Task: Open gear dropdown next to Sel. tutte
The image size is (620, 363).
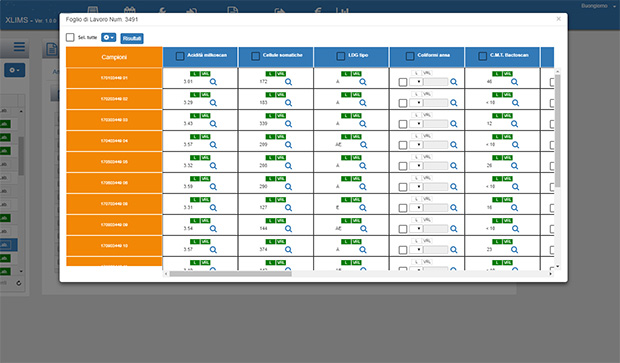Action: (108, 37)
